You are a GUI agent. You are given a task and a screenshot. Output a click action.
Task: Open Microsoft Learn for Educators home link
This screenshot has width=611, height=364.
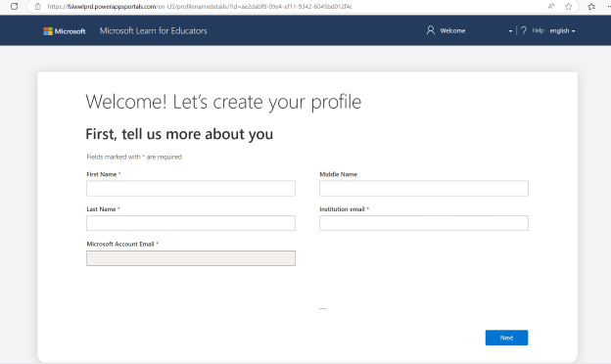[153, 30]
